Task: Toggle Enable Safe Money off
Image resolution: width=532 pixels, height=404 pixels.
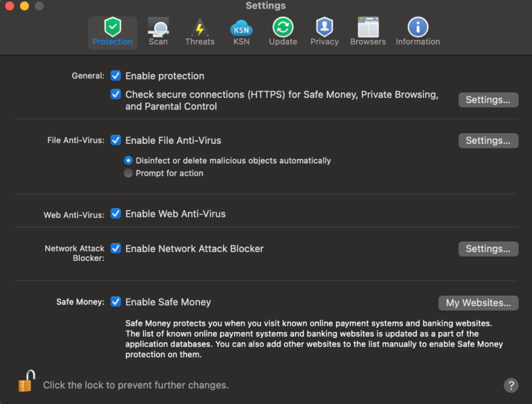Action: tap(115, 301)
